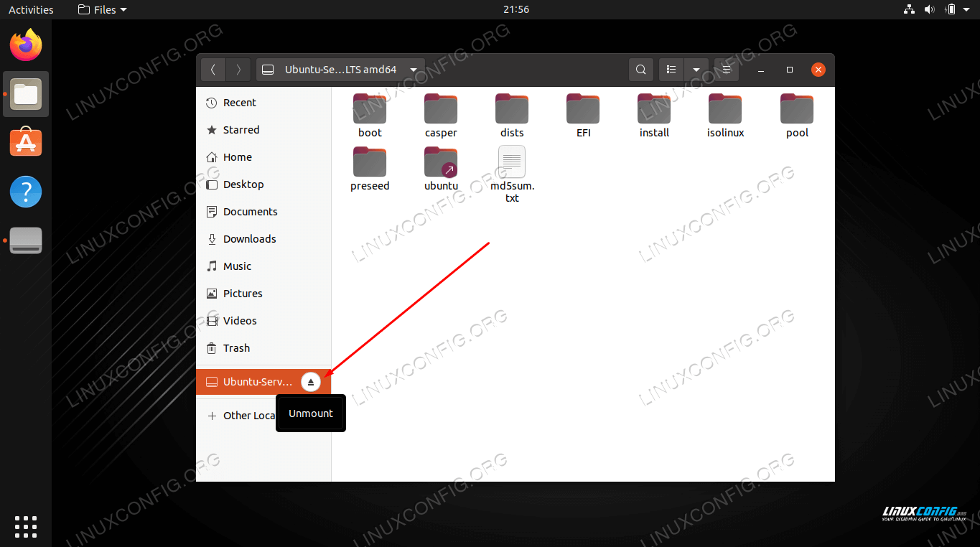Open the Trash location in sidebar

236,348
